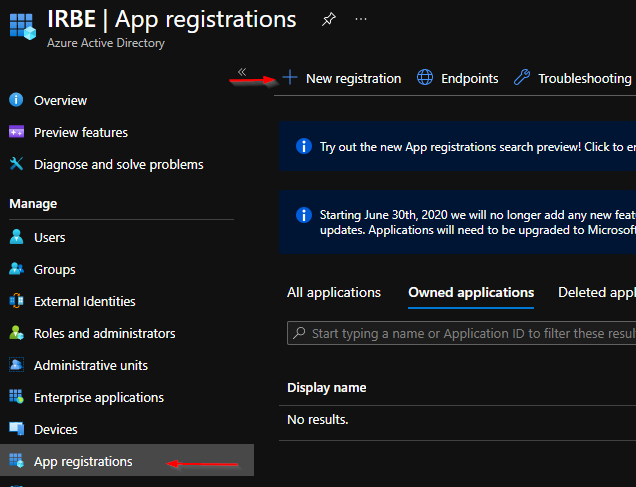Click the Diagnose and solve problems icon
The height and width of the screenshot is (487, 636).
(x=16, y=164)
